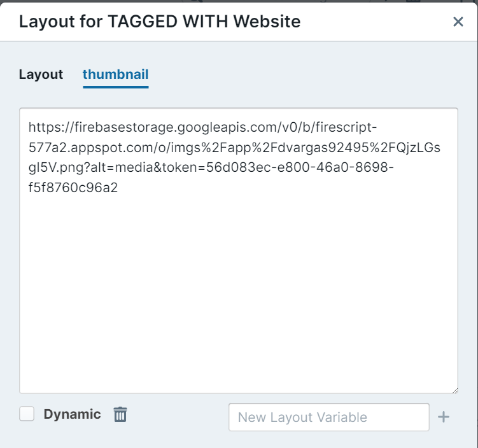Add the new layout variable with the plus icon
Viewport: 478px width, 448px height.
click(x=444, y=417)
